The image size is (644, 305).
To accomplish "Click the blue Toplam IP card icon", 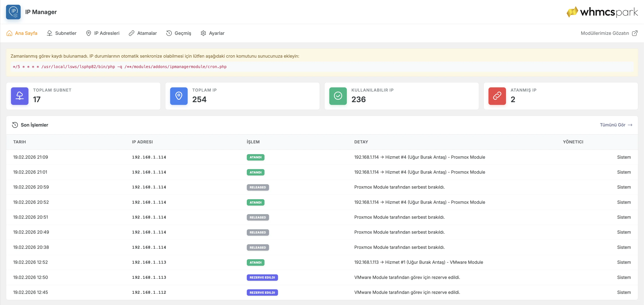I will tap(179, 96).
